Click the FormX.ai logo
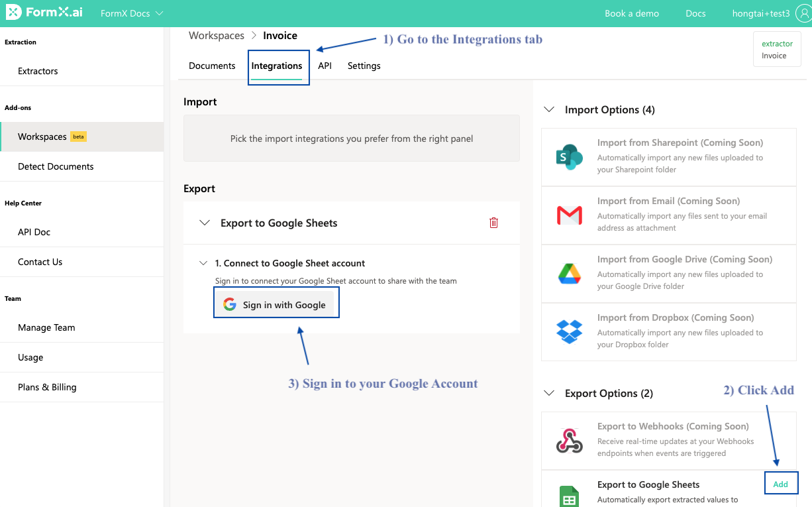This screenshot has height=507, width=812. click(x=44, y=13)
